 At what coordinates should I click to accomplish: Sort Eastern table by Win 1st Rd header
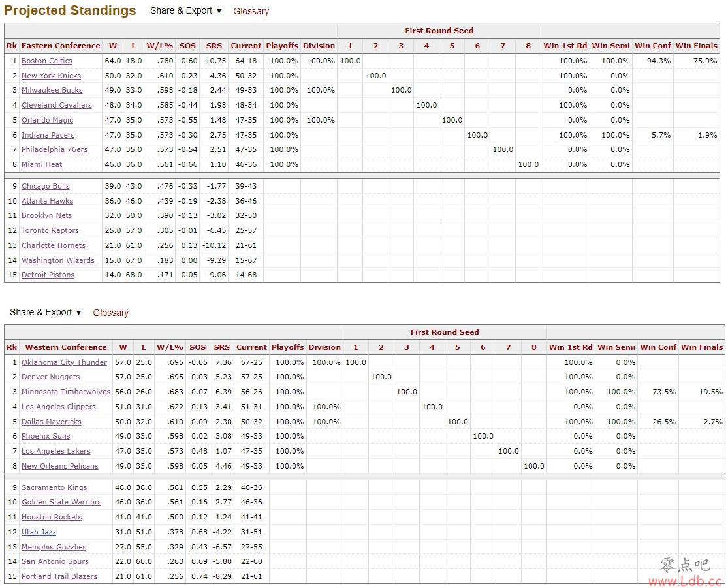[x=565, y=46]
